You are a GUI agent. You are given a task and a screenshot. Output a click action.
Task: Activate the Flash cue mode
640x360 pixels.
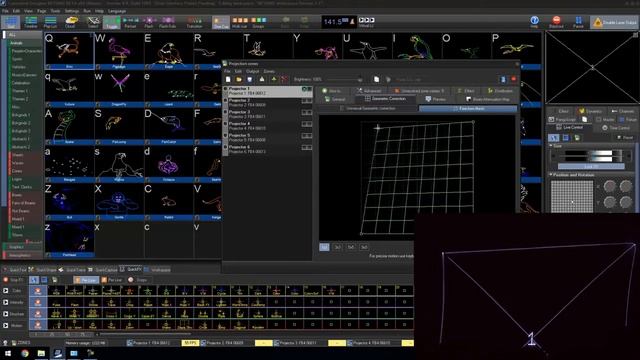tap(149, 22)
